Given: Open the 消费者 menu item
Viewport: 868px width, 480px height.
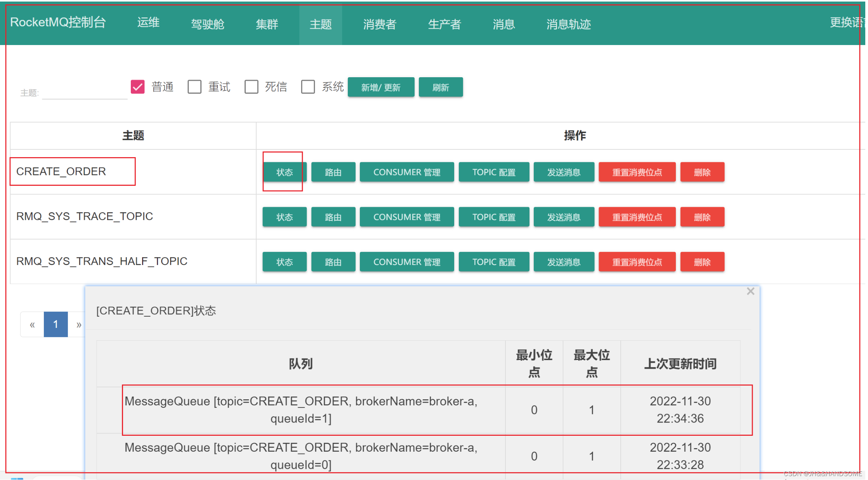Looking at the screenshot, I should coord(378,24).
